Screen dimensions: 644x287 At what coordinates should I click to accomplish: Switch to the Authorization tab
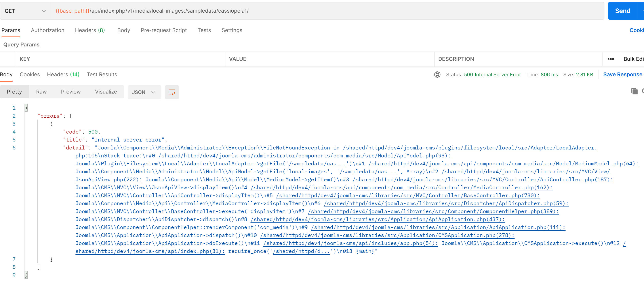coord(48,30)
